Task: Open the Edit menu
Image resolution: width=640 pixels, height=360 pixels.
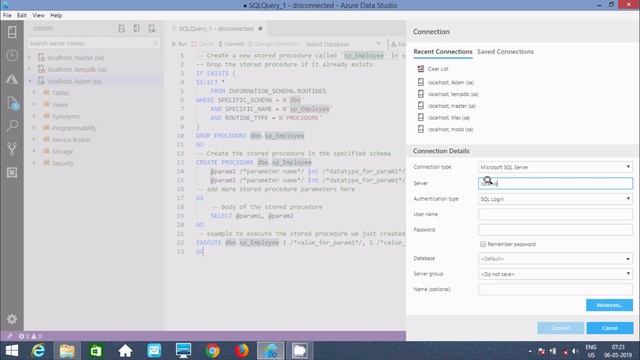Action: (x=22, y=15)
